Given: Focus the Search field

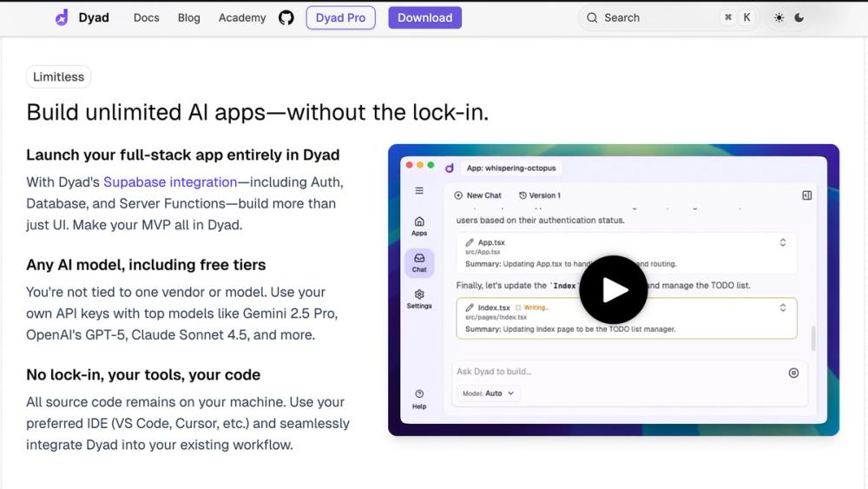Looking at the screenshot, I should pyautogui.click(x=668, y=17).
